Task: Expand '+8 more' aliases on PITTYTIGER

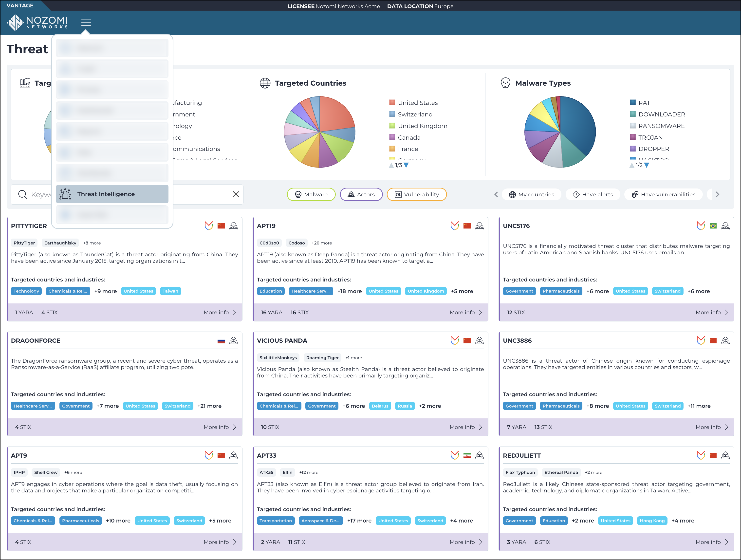Action: (x=92, y=243)
